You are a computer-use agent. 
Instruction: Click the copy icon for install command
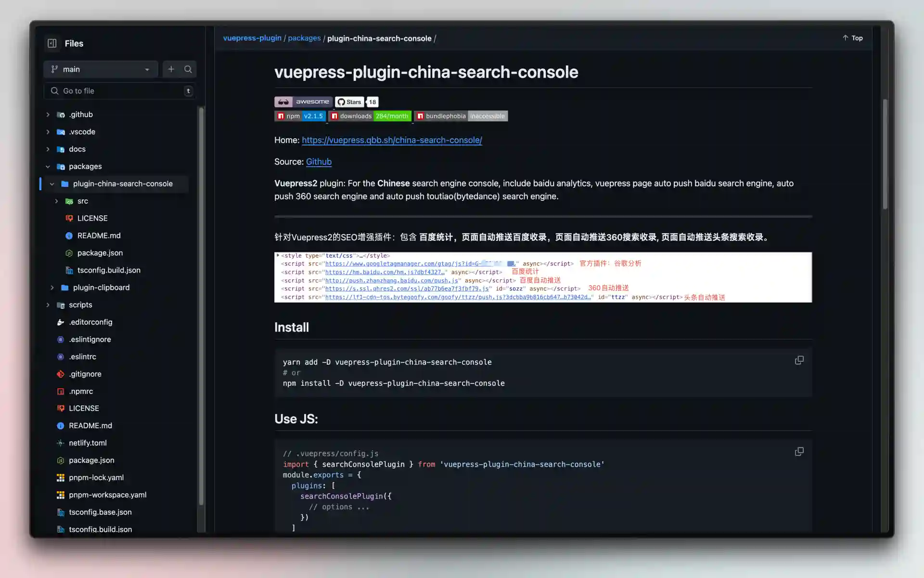click(x=799, y=360)
